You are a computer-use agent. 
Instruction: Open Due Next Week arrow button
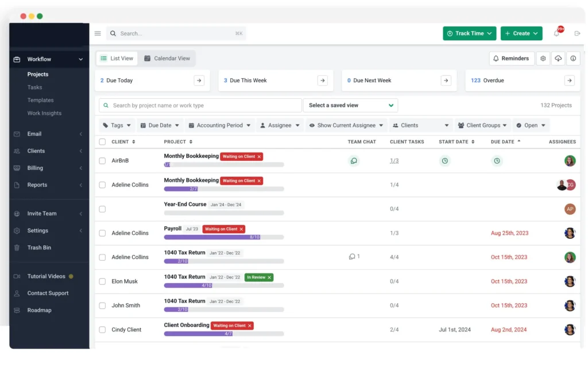(446, 80)
